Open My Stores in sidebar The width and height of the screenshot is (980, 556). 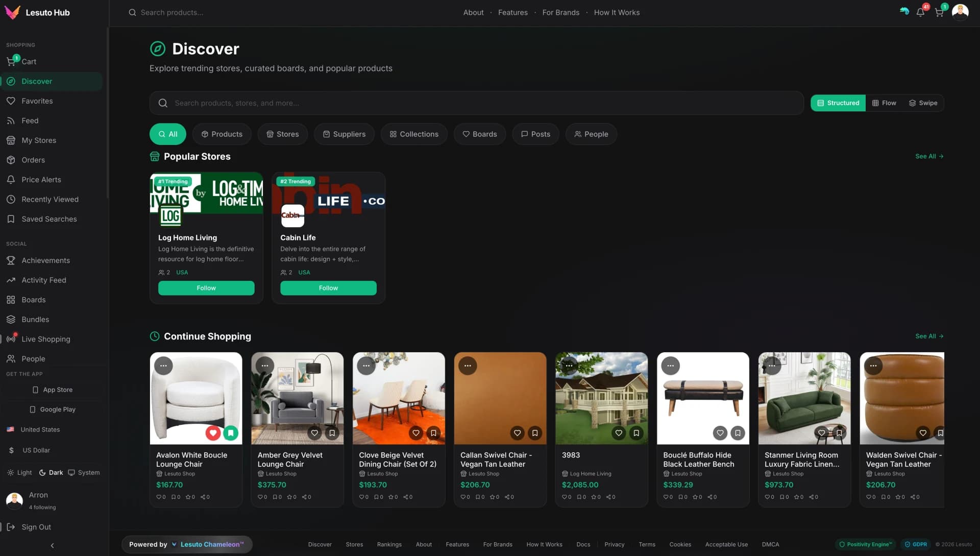point(51,140)
